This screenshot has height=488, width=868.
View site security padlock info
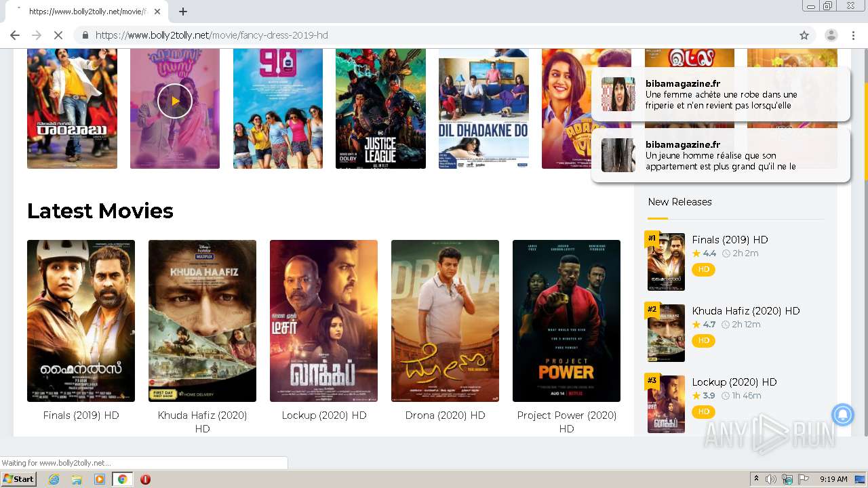[x=85, y=35]
